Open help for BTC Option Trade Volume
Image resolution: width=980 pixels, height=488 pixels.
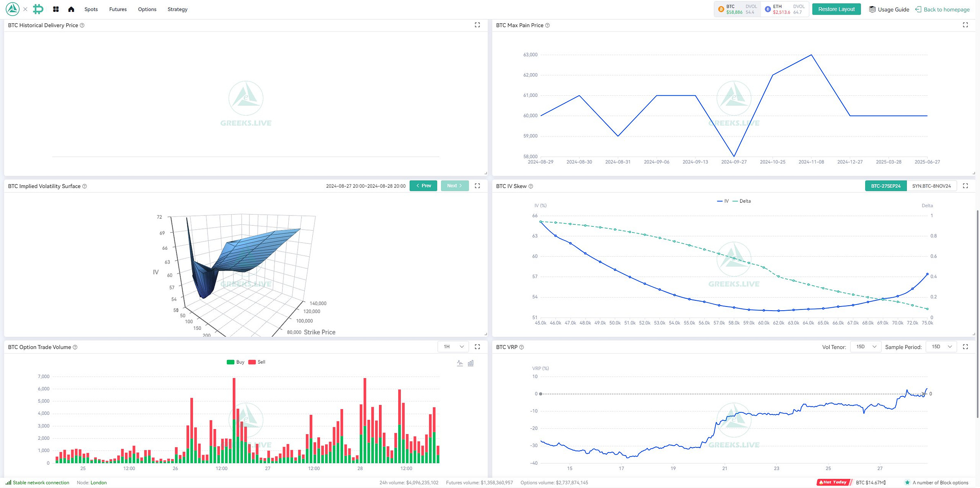click(x=75, y=347)
